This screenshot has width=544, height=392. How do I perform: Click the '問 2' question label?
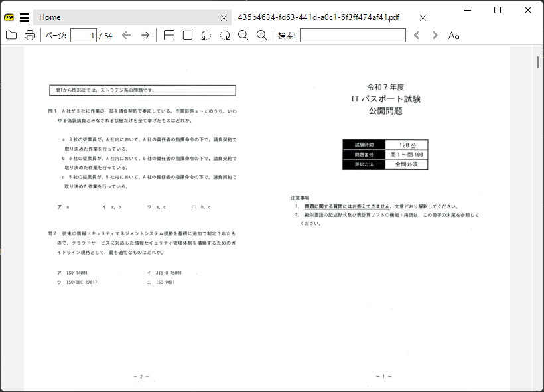(x=52, y=234)
